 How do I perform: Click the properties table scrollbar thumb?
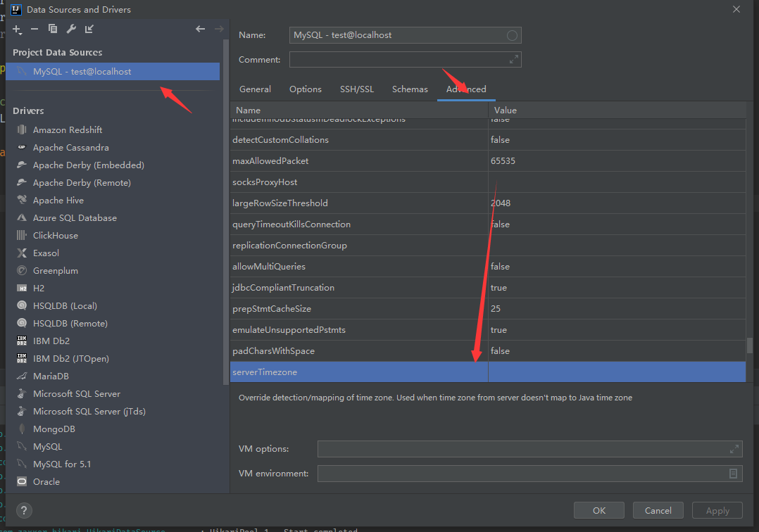click(750, 346)
